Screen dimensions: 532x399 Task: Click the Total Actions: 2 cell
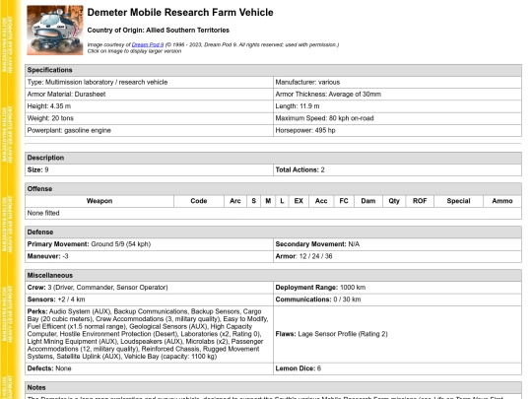point(397,170)
